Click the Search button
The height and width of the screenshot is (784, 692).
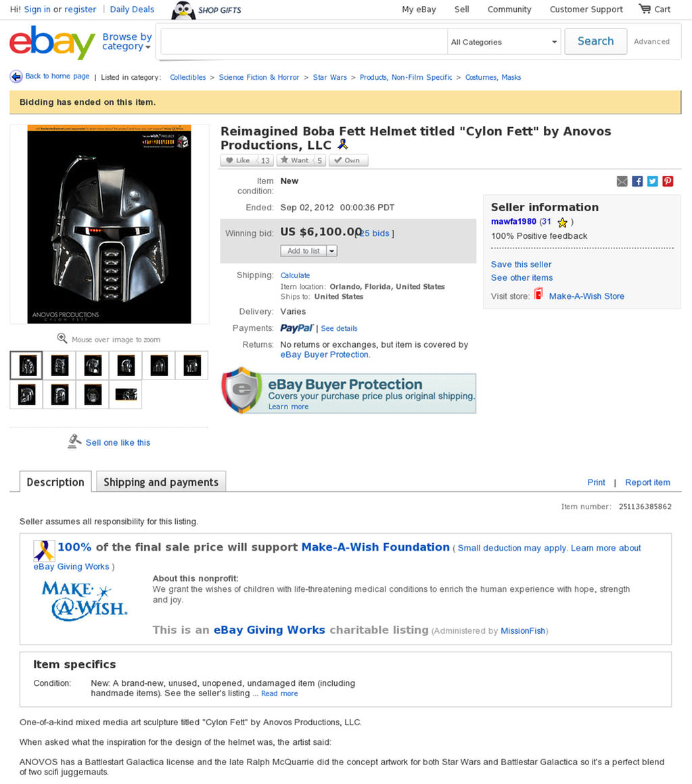click(x=595, y=41)
